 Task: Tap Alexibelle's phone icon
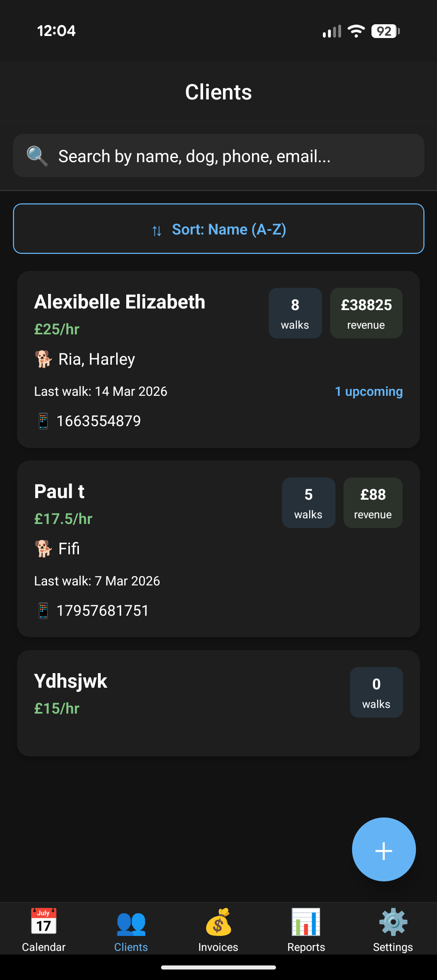[43, 421]
